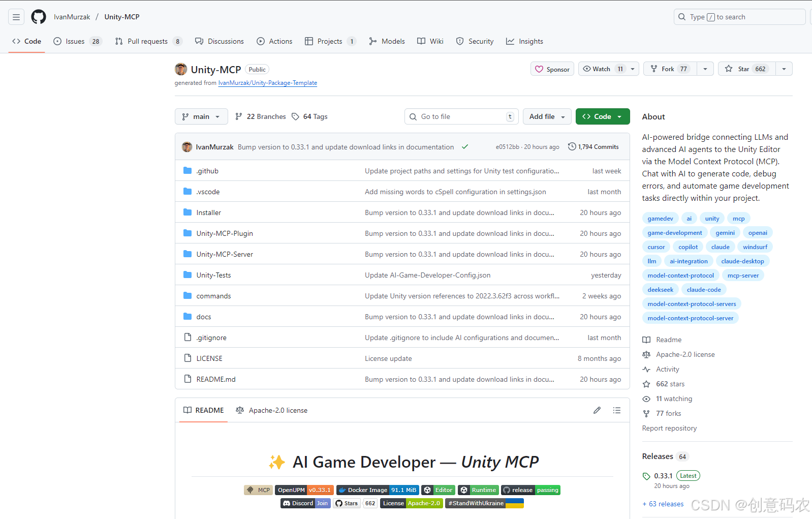Screen dimensions: 812x519
Task: Click the License Apache-2.0 badge
Action: pos(412,503)
